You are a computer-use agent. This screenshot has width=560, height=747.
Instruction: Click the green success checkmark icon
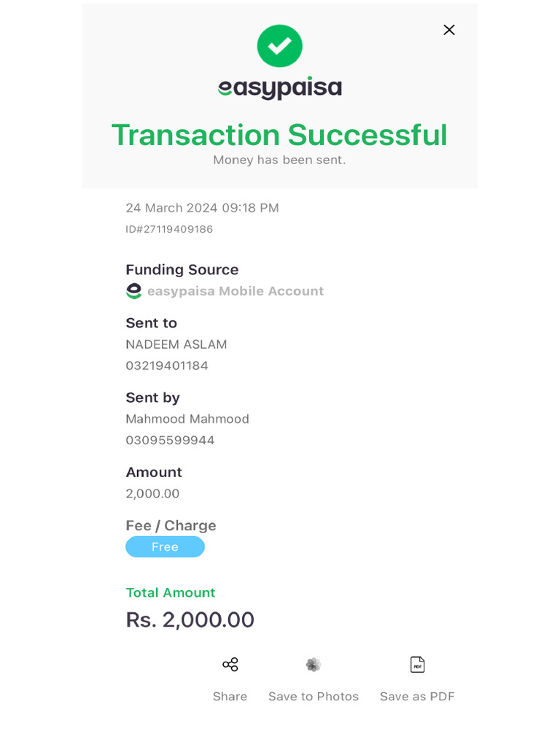(280, 46)
